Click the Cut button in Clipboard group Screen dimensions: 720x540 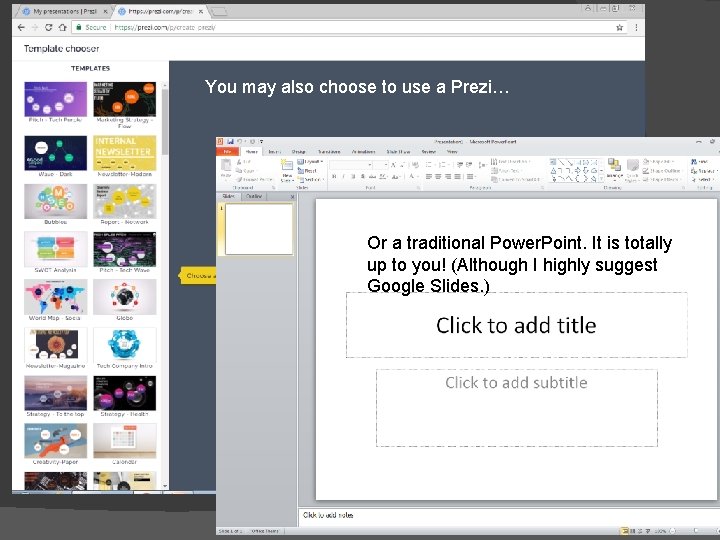click(x=244, y=162)
